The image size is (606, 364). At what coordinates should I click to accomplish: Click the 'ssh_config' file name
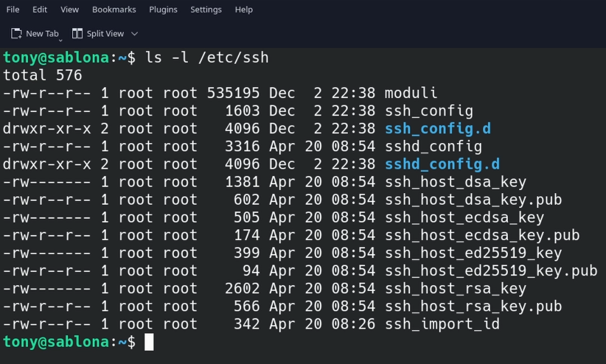tap(428, 111)
